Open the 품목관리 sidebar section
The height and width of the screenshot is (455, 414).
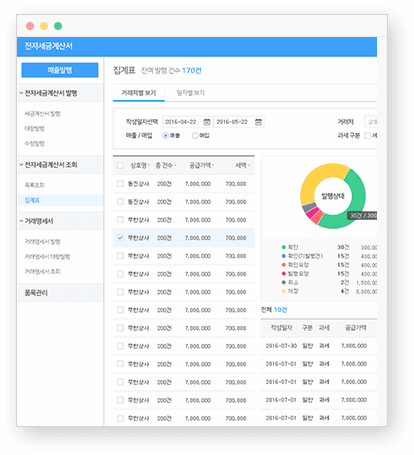(60, 293)
